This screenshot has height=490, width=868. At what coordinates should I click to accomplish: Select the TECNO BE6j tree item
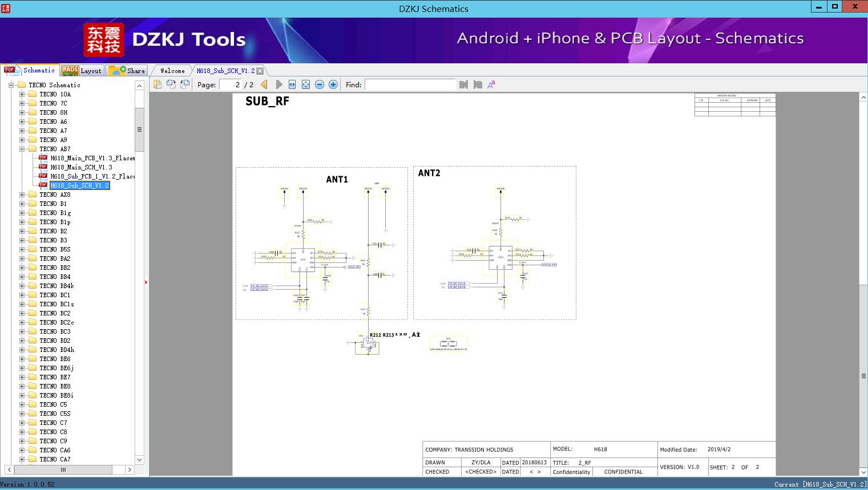[56, 368]
